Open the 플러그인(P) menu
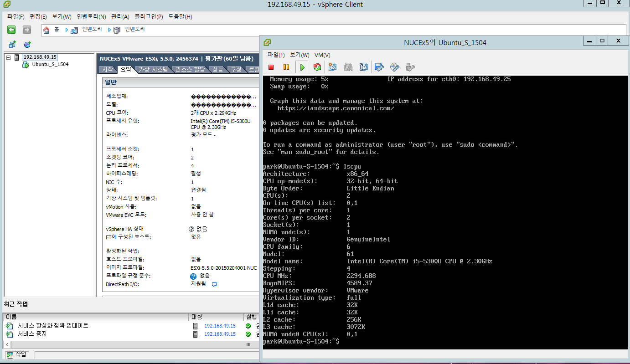Image resolution: width=630 pixels, height=364 pixels. (x=149, y=16)
